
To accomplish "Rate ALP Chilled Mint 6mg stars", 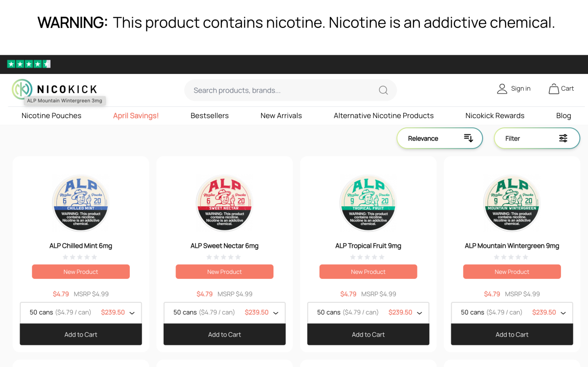I will coord(80,257).
